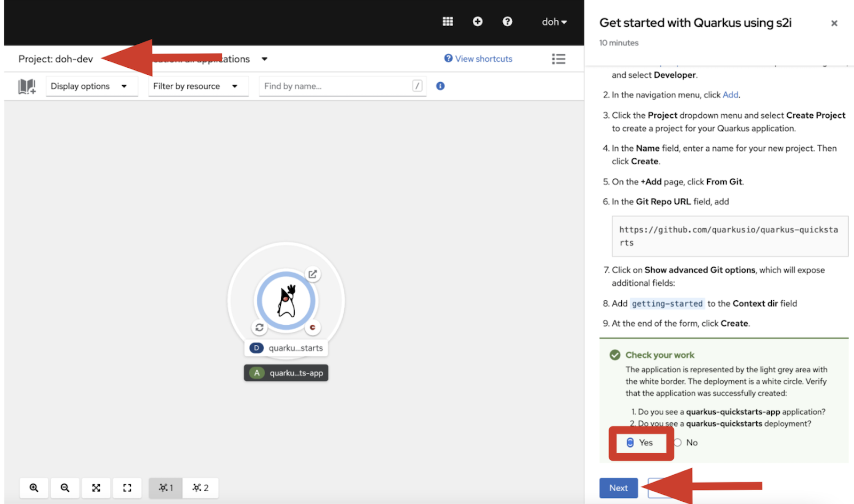Open the application launcher grid icon
854x504 pixels.
click(448, 21)
